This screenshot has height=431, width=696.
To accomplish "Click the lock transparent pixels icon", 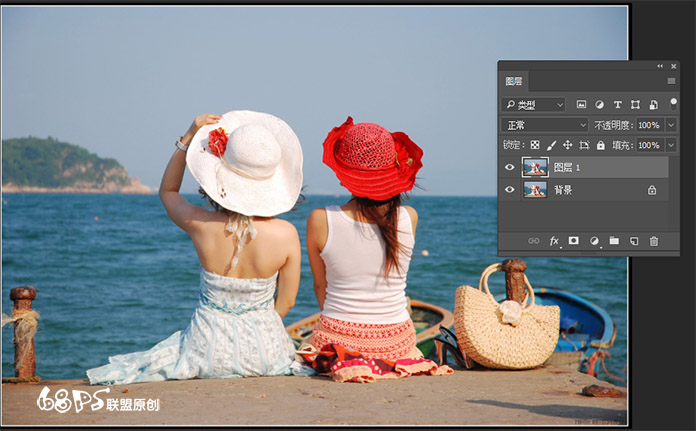I will (x=535, y=145).
